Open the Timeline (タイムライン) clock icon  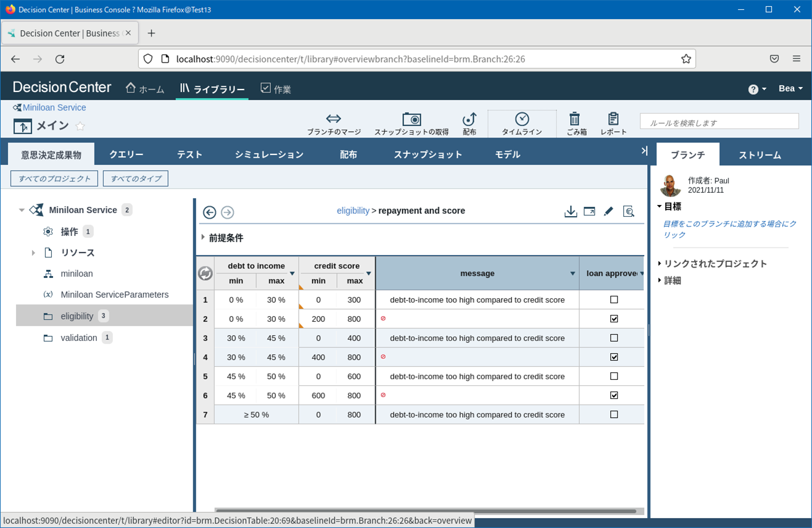(522, 119)
